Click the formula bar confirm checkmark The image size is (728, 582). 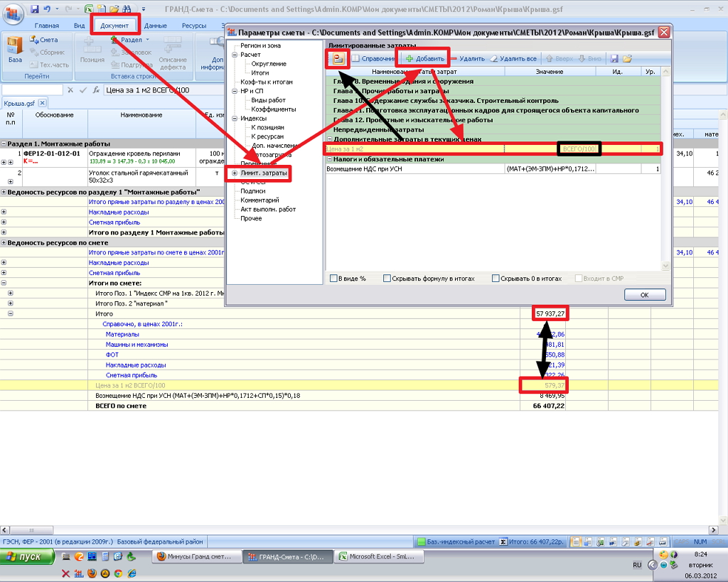point(83,90)
